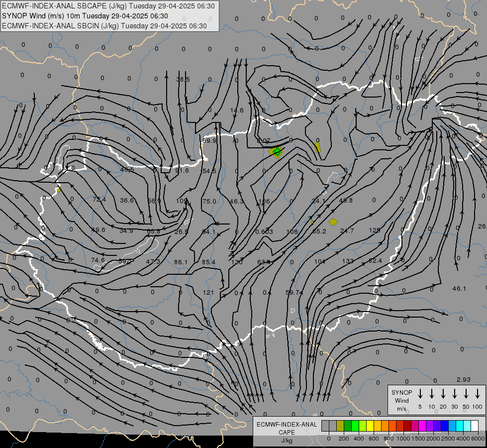Click the J/kg unit label in legend

pos(287,441)
